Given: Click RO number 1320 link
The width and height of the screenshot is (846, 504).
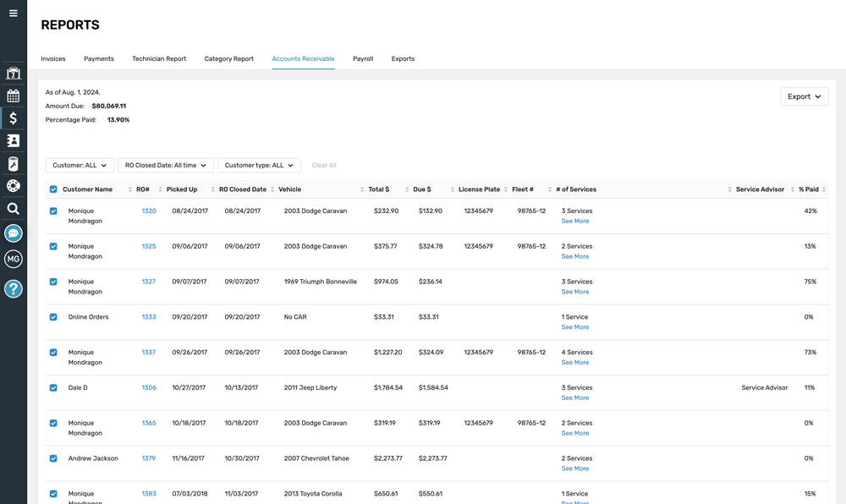Looking at the screenshot, I should click(x=149, y=211).
